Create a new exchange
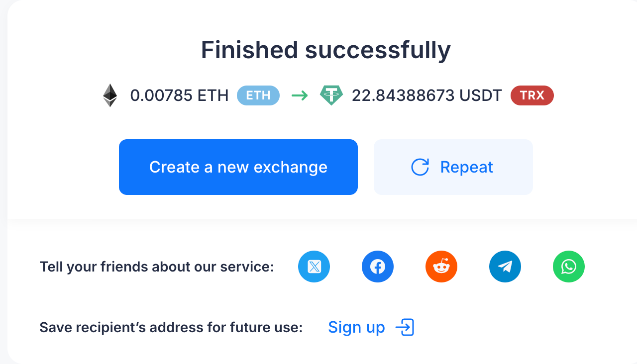Image resolution: width=637 pixels, height=364 pixels. [238, 167]
